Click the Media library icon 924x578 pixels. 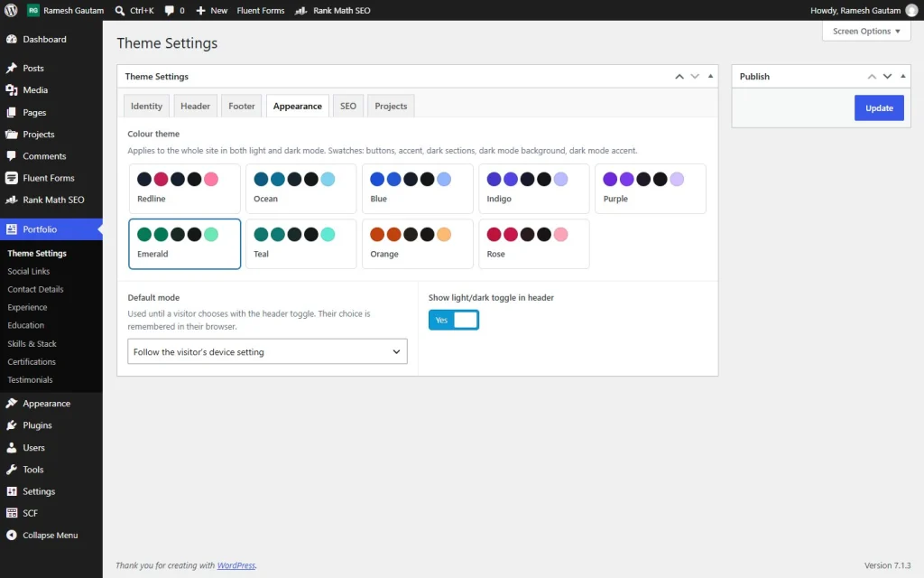(x=11, y=89)
